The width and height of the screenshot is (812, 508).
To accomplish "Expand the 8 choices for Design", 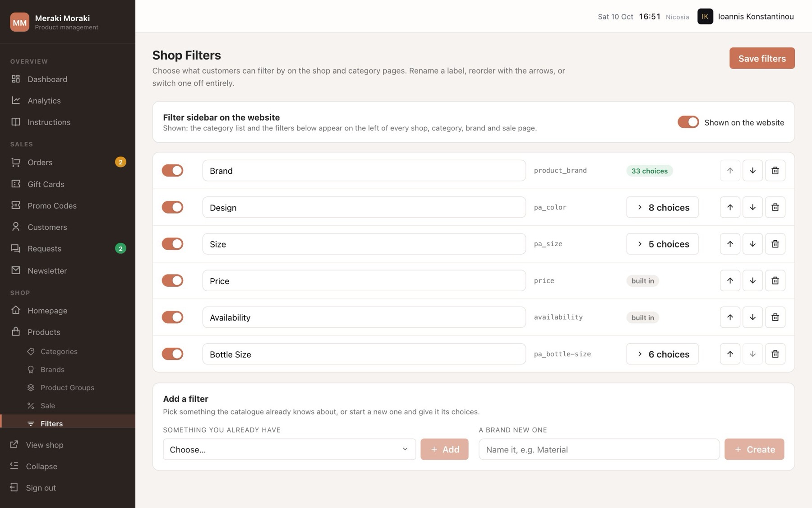I will [662, 207].
